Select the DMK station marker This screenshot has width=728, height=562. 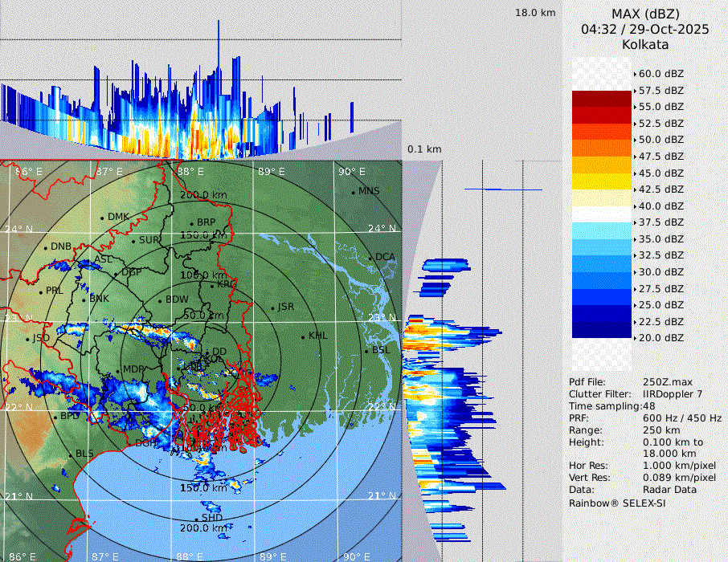click(102, 218)
